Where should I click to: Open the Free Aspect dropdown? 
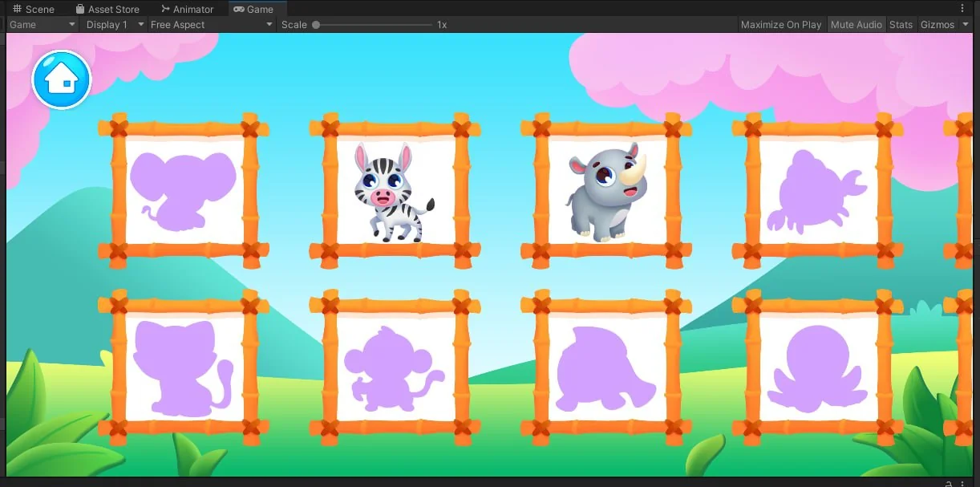212,25
